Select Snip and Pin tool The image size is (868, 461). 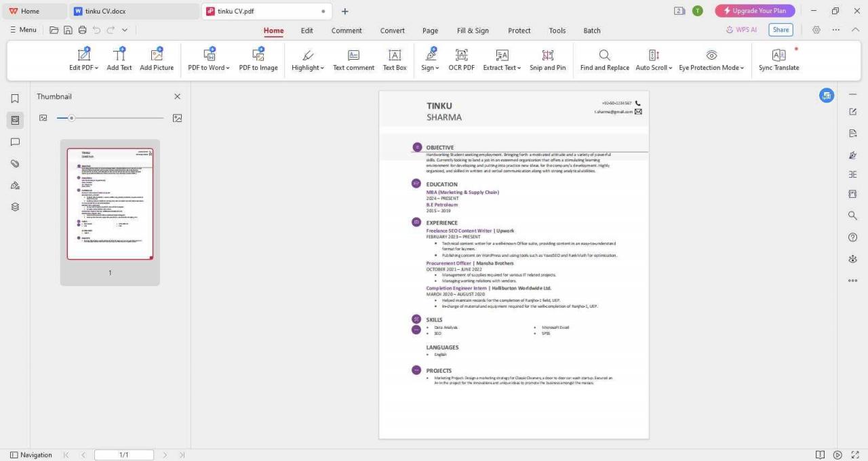click(x=548, y=60)
